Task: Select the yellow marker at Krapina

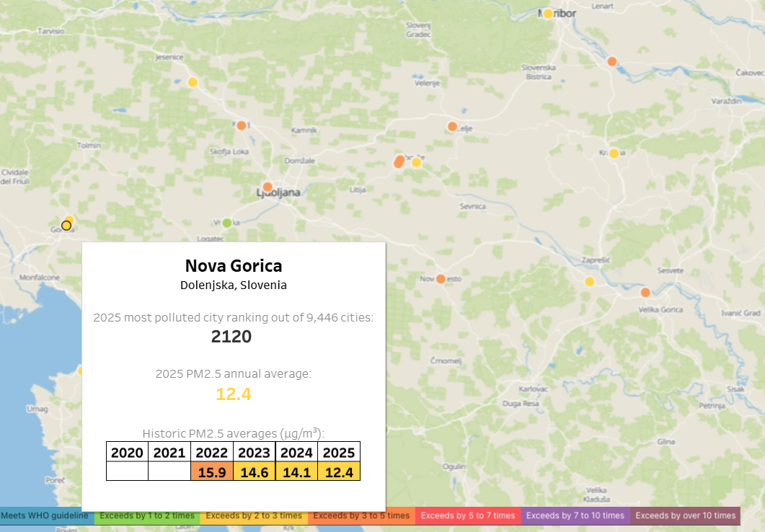Action: [614, 154]
